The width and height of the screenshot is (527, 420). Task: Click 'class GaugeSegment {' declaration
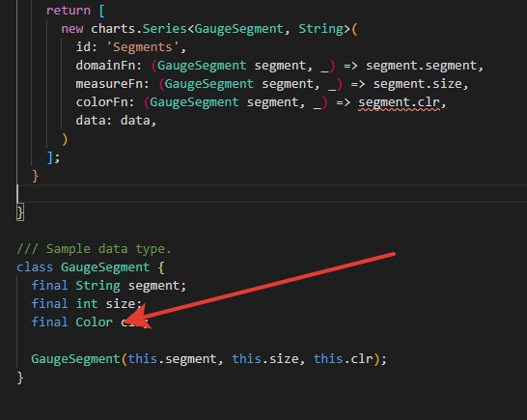tap(91, 267)
